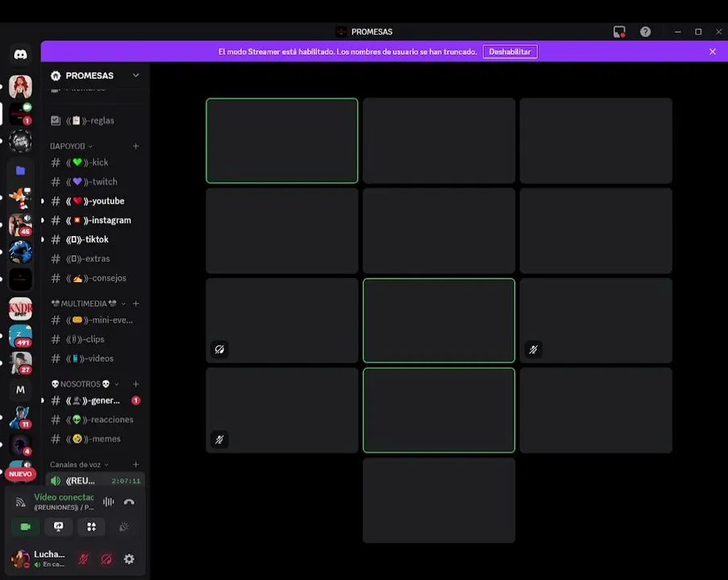Open the server with 45 notifications

tap(20, 225)
